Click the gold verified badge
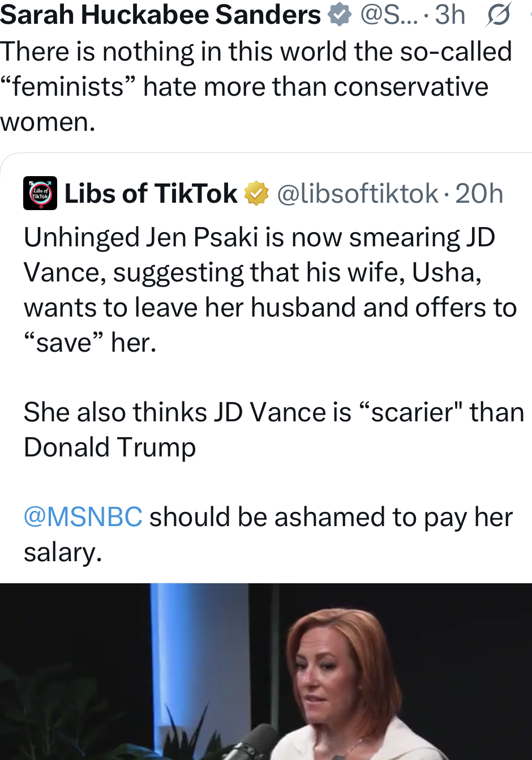 click(x=256, y=194)
